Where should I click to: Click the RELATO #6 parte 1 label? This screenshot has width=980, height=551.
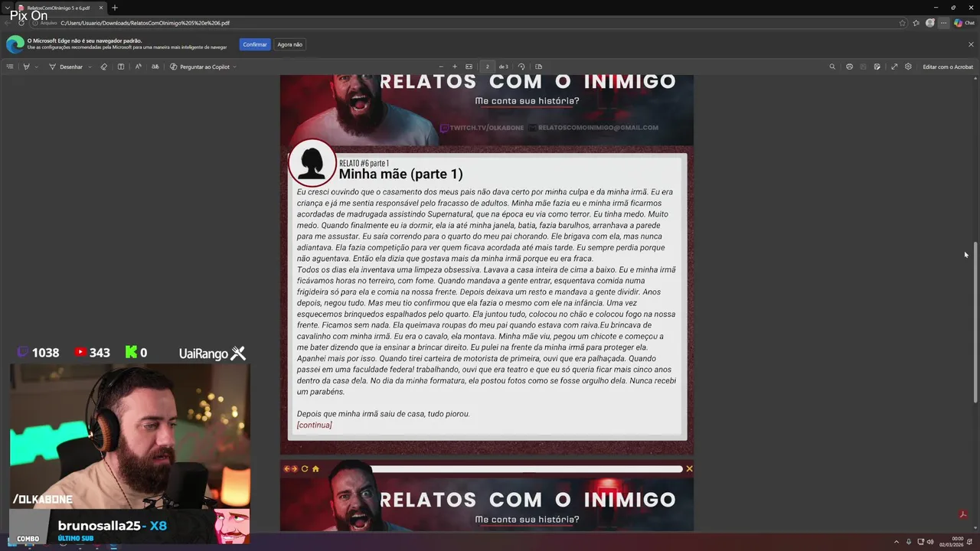364,163
